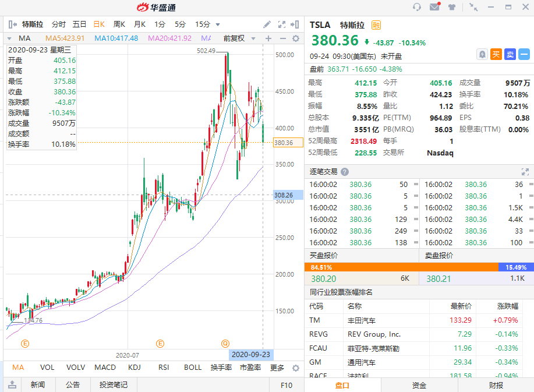This screenshot has width=534, height=392.
Task: Toggle the VOLV indicator
Action: 76,368
